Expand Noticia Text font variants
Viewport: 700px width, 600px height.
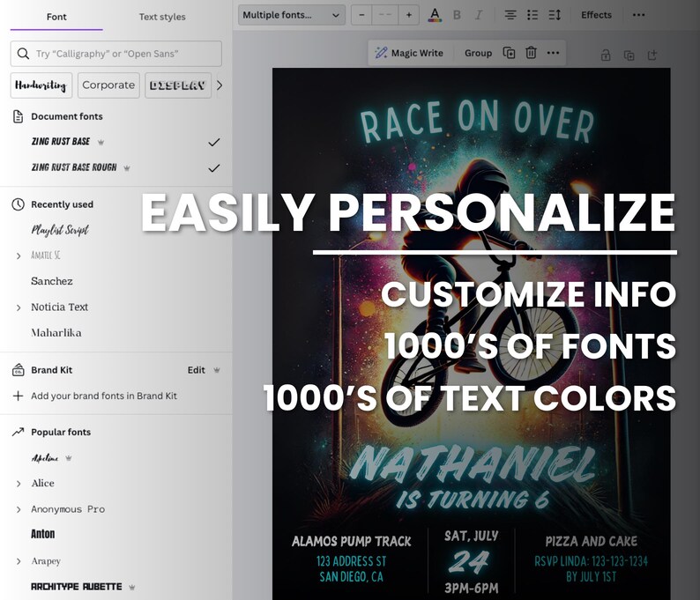(19, 307)
